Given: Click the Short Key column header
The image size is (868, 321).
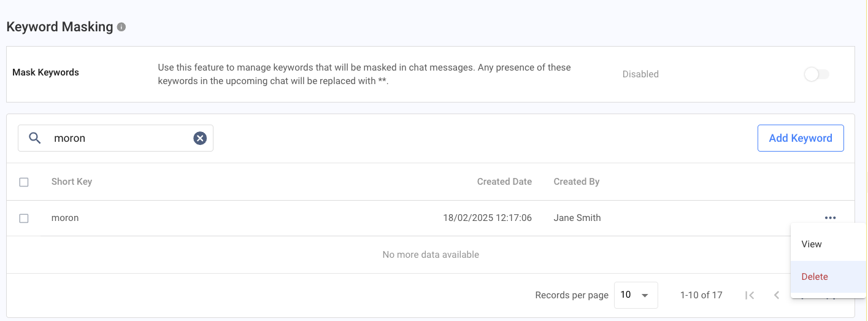Looking at the screenshot, I should click(x=72, y=182).
